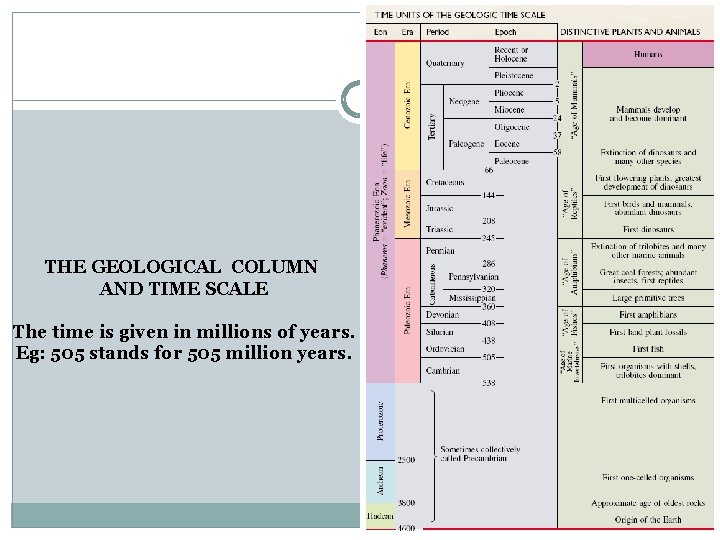The height and width of the screenshot is (540, 720).
Task: Click the yellow 'Cenozoic Era' band
Action: click(x=407, y=106)
